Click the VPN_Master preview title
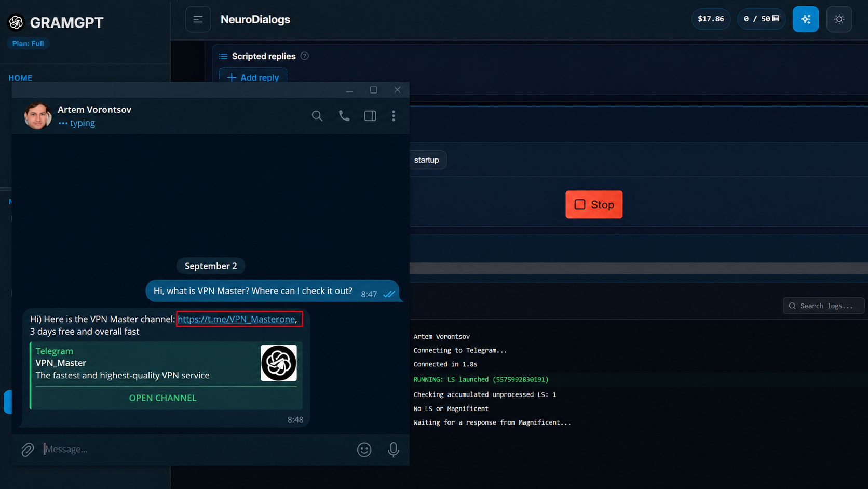 point(61,363)
